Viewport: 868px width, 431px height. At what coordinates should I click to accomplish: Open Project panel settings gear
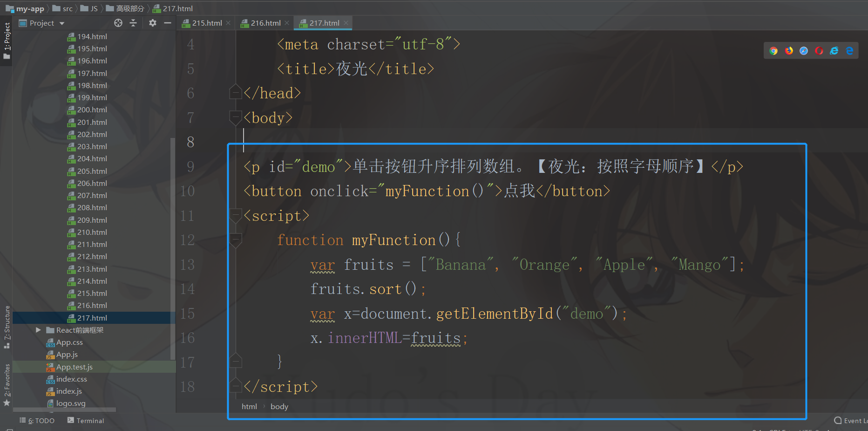click(x=153, y=23)
